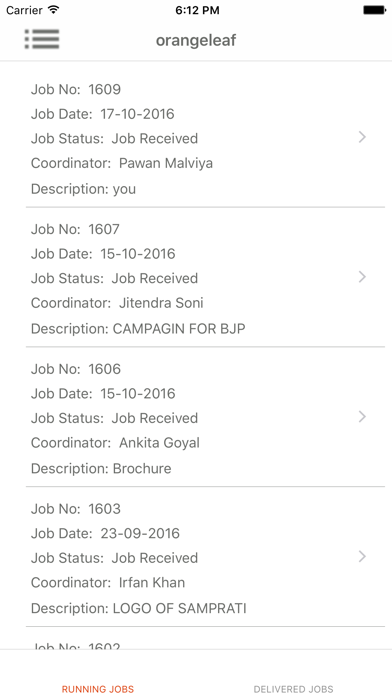This screenshot has height=696, width=392.
Task: Tap the Wi-Fi status icon
Action: point(54,10)
